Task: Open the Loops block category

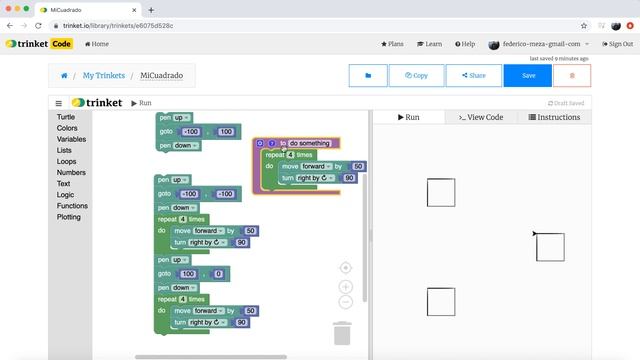Action: (66, 162)
